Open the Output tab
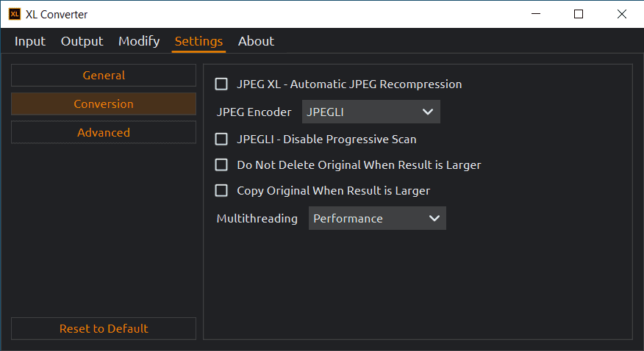This screenshot has height=351, width=644. point(82,41)
